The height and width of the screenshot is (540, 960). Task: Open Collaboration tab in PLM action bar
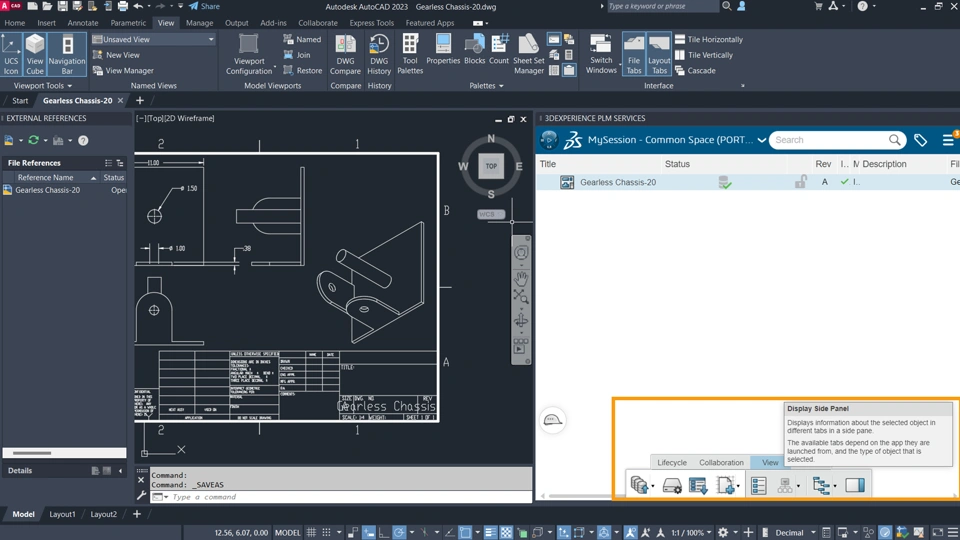(x=721, y=463)
